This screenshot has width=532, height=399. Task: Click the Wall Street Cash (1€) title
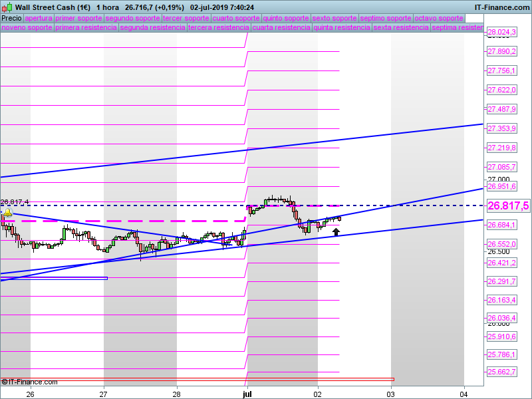pyautogui.click(x=53, y=7)
